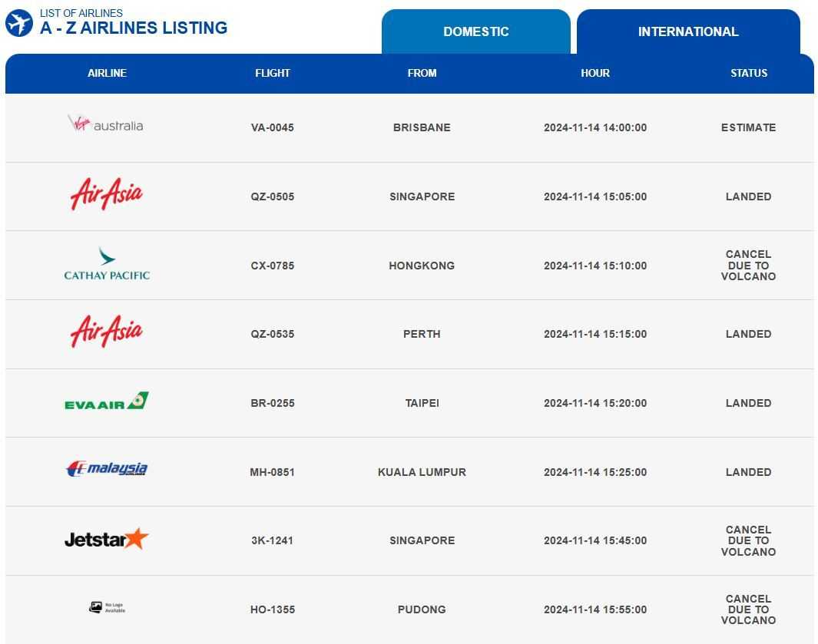This screenshot has width=818, height=644.
Task: Click the HONGKONG origin cell
Action: pyautogui.click(x=422, y=266)
